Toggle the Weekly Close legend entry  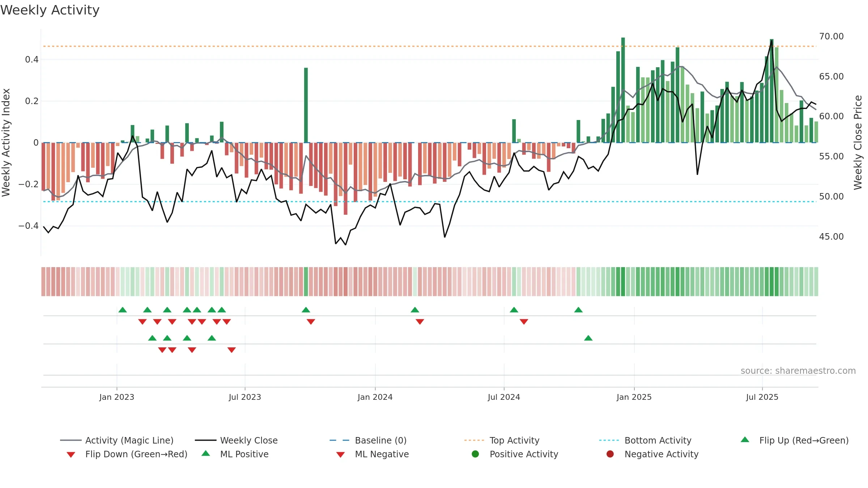pos(236,440)
